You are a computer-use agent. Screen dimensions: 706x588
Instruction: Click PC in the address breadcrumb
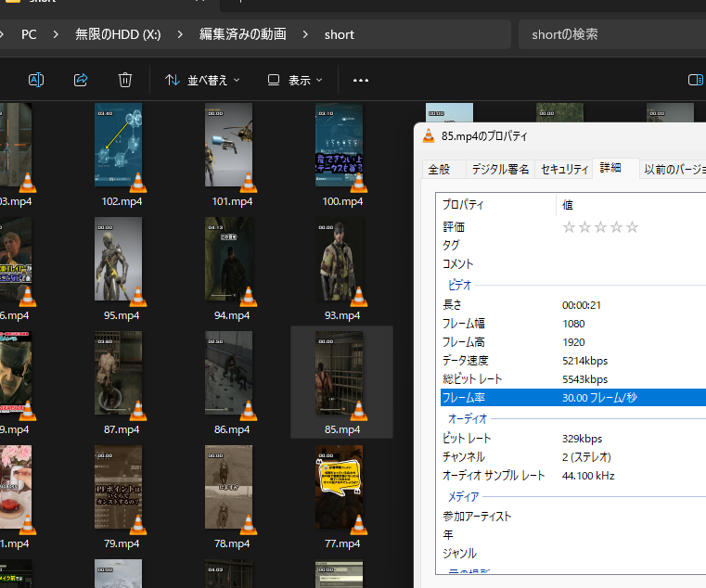point(29,34)
